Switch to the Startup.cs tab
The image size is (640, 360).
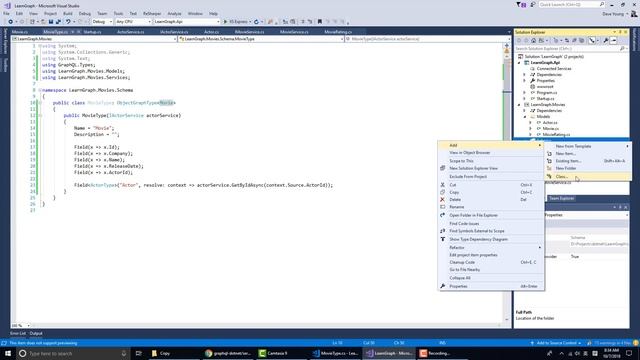(92, 32)
